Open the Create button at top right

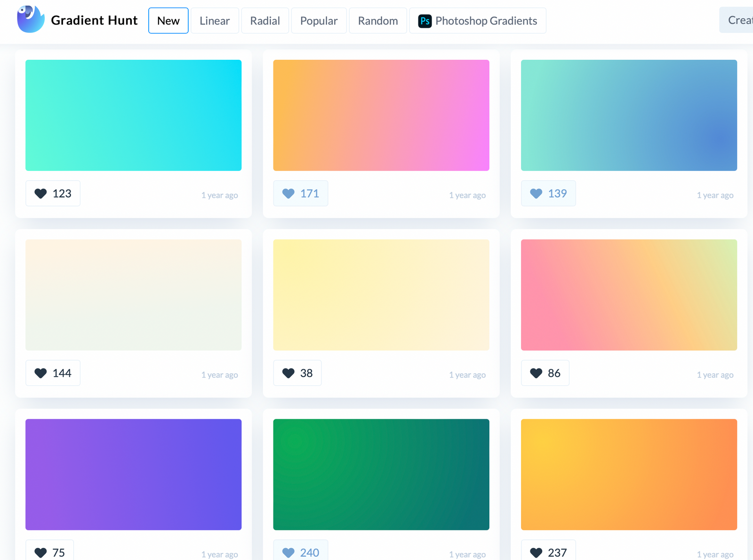tap(740, 20)
